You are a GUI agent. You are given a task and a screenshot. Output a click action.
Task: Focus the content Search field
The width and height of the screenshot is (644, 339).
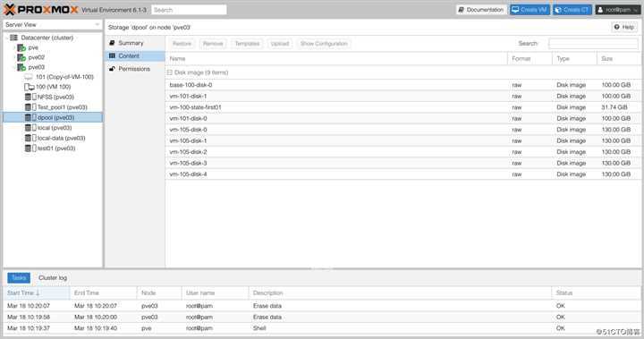(593, 44)
